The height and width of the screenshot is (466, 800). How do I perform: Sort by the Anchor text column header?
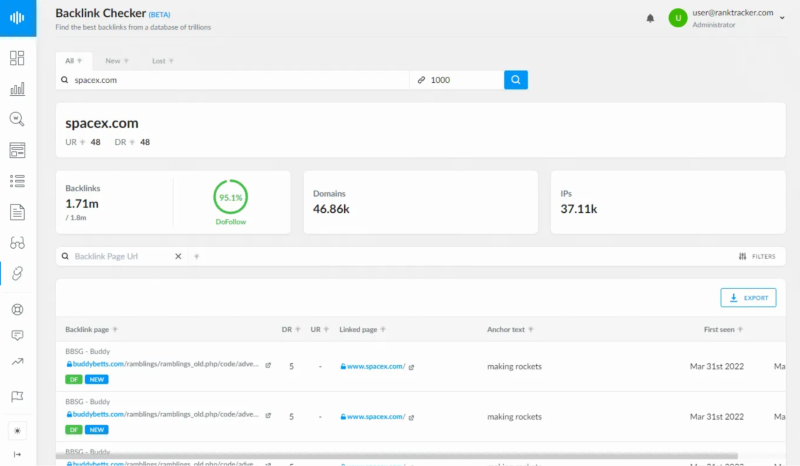pos(510,330)
